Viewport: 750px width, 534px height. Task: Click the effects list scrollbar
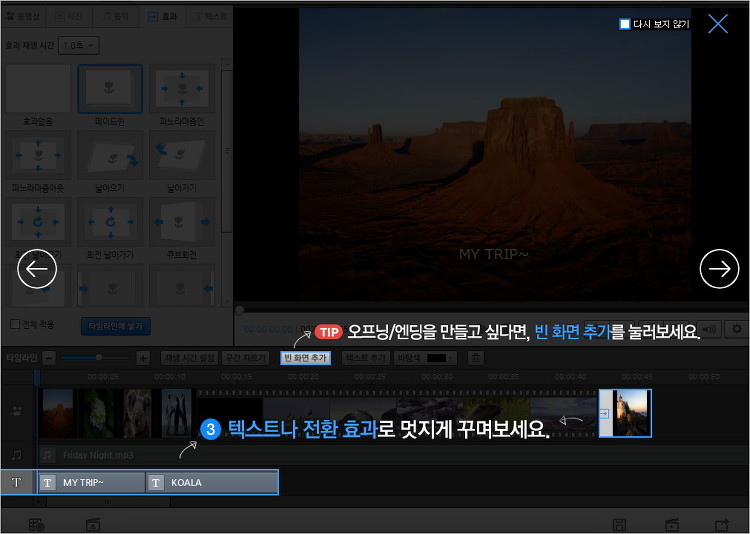[227, 151]
